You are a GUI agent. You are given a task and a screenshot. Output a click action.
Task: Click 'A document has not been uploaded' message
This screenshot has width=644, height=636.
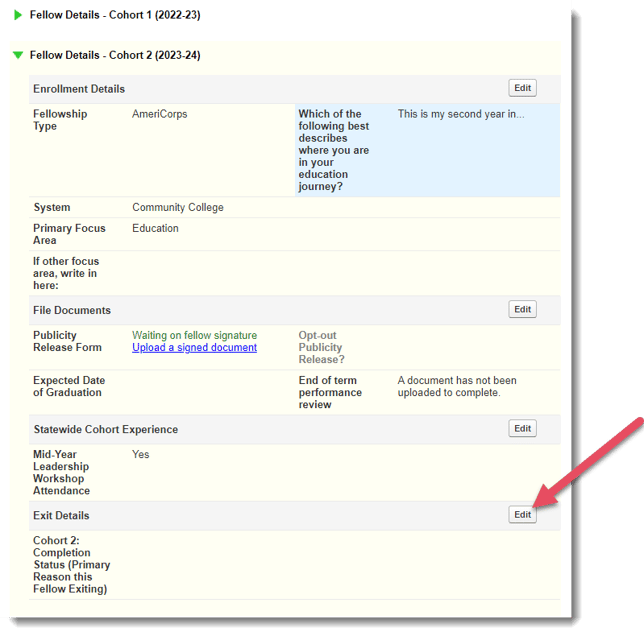456,386
